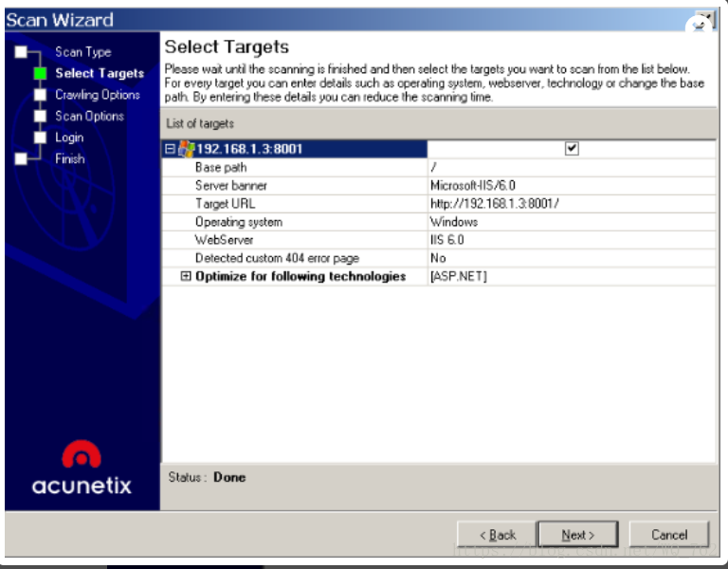The height and width of the screenshot is (569, 728).
Task: Click the Microsoft-IIS/6.0 value
Action: [473, 185]
